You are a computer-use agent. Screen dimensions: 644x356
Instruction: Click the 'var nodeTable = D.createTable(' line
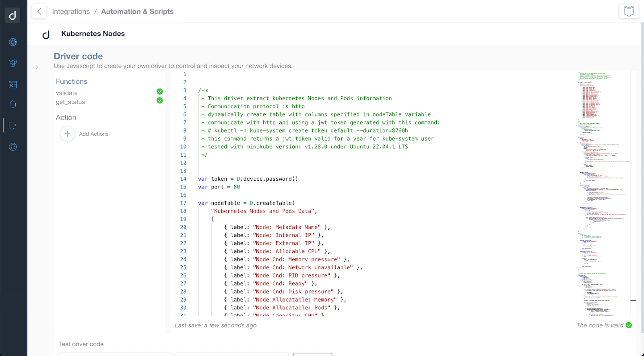(x=246, y=203)
